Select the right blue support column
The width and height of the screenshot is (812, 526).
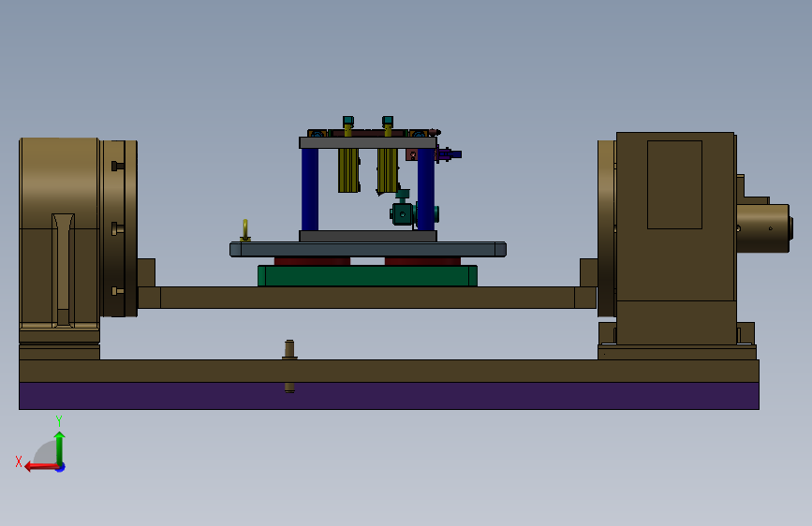pos(426,189)
